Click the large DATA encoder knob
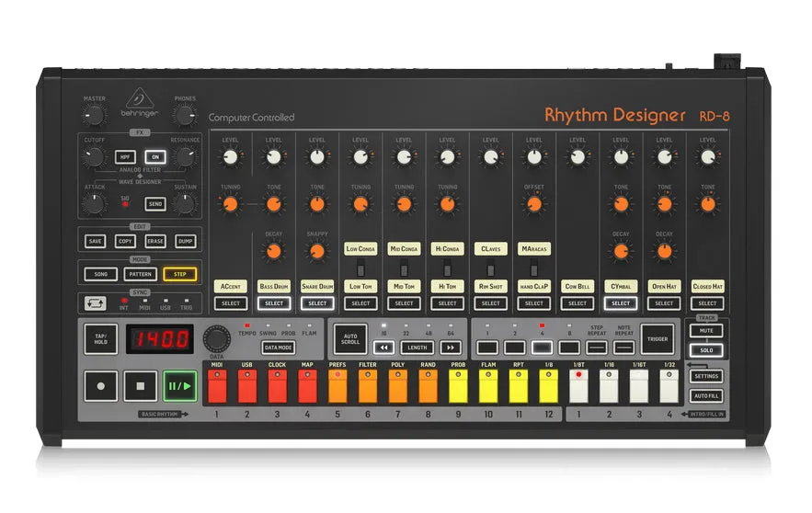Image resolution: width=812 pixels, height=513 pixels. 216,339
